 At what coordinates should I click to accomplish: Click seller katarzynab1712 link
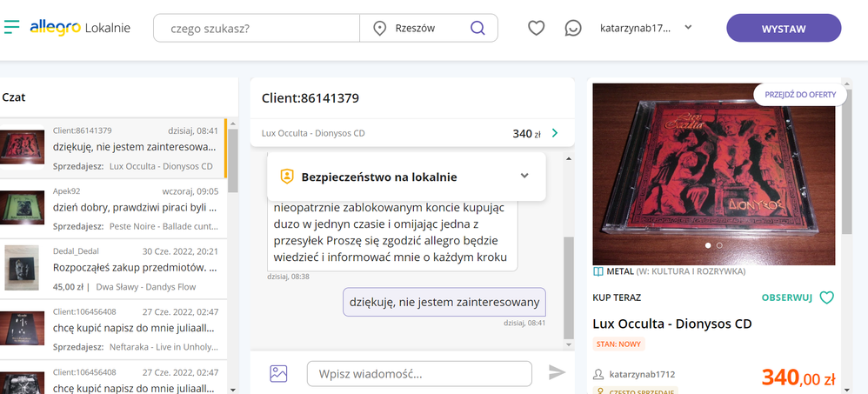click(x=642, y=375)
